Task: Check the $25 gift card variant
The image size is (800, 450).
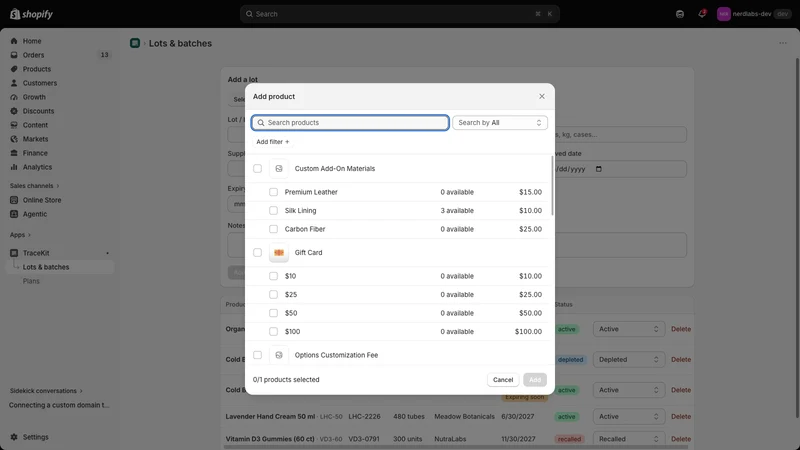Action: coord(273,294)
